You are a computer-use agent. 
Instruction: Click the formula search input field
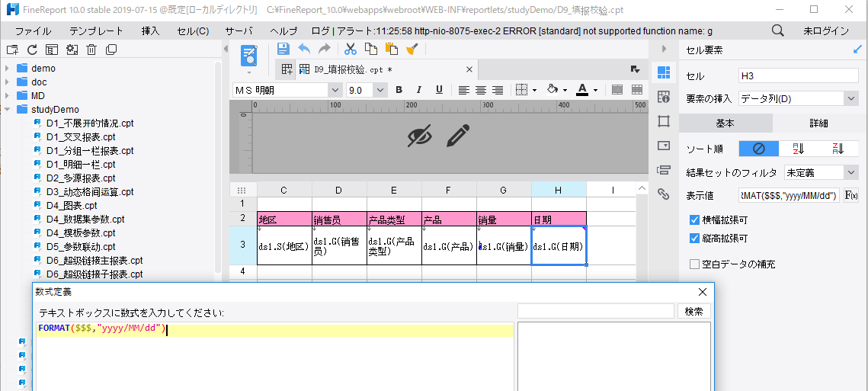(x=595, y=311)
